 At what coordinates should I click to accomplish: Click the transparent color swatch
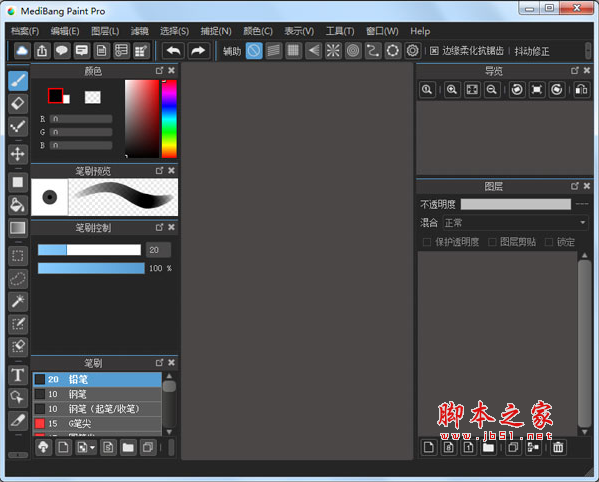pos(93,97)
